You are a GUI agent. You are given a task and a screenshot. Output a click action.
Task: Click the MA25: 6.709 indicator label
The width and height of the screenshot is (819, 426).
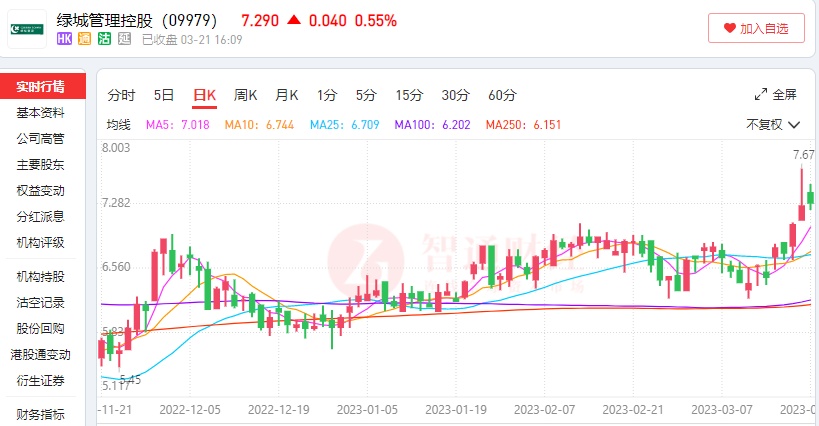coord(345,125)
